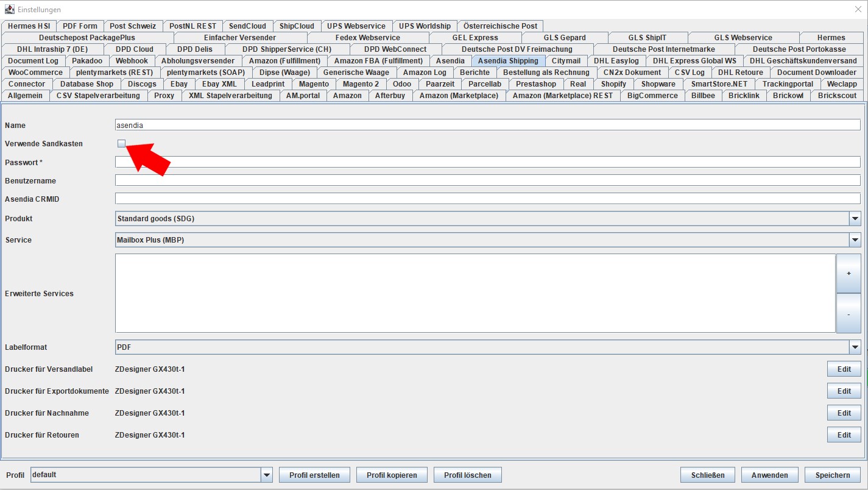This screenshot has width=868, height=490.
Task: Switch to the Hermes HSI tab
Action: 29,26
